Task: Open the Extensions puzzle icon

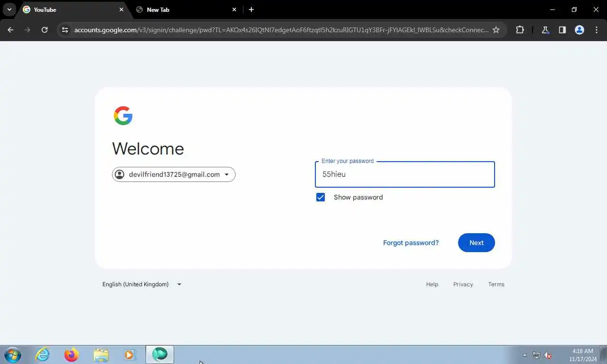Action: (x=520, y=30)
